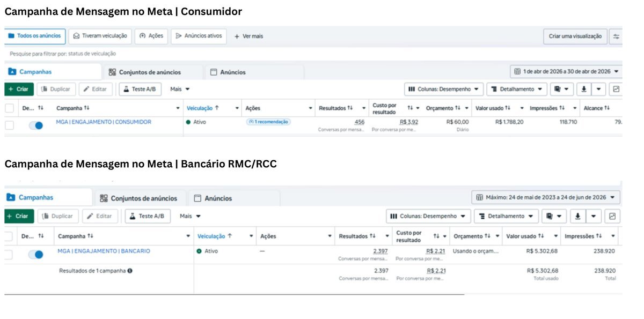Click Duplicar button in Bancário panel
This screenshot has width=644, height=319.
click(x=57, y=216)
